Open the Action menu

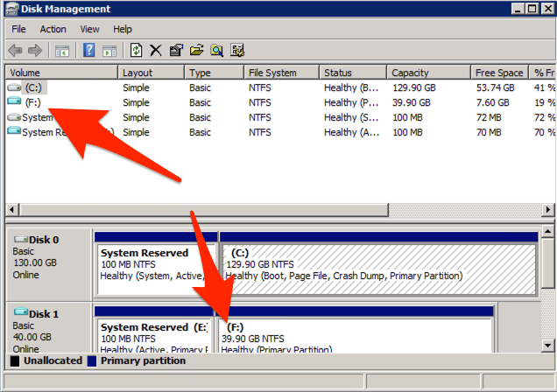(53, 29)
